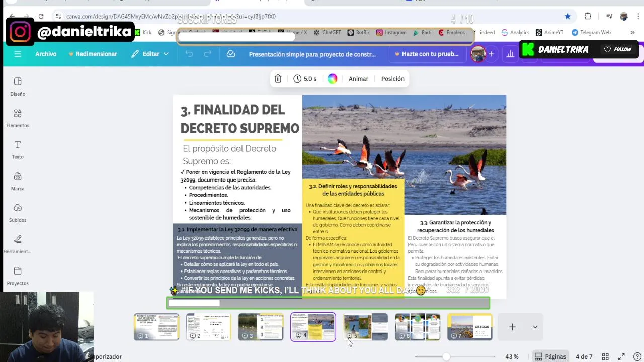The height and width of the screenshot is (362, 644).
Task: Select page 6 thumbnail
Action: [418, 327]
